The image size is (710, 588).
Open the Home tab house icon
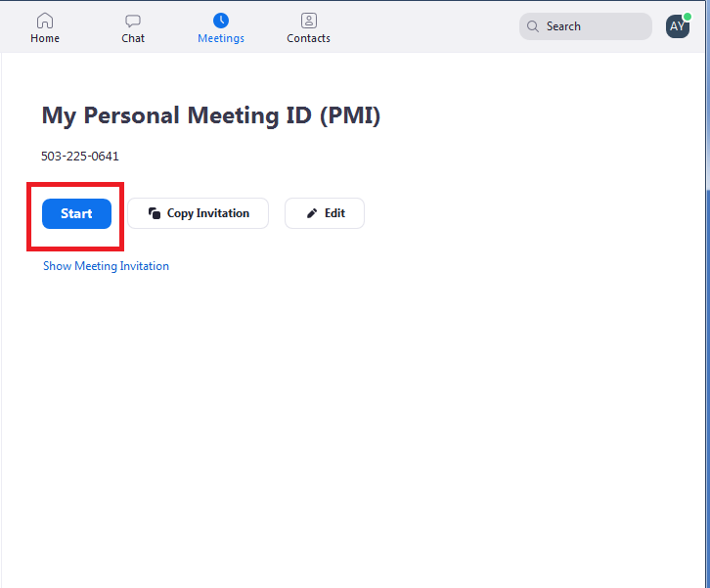pyautogui.click(x=45, y=21)
